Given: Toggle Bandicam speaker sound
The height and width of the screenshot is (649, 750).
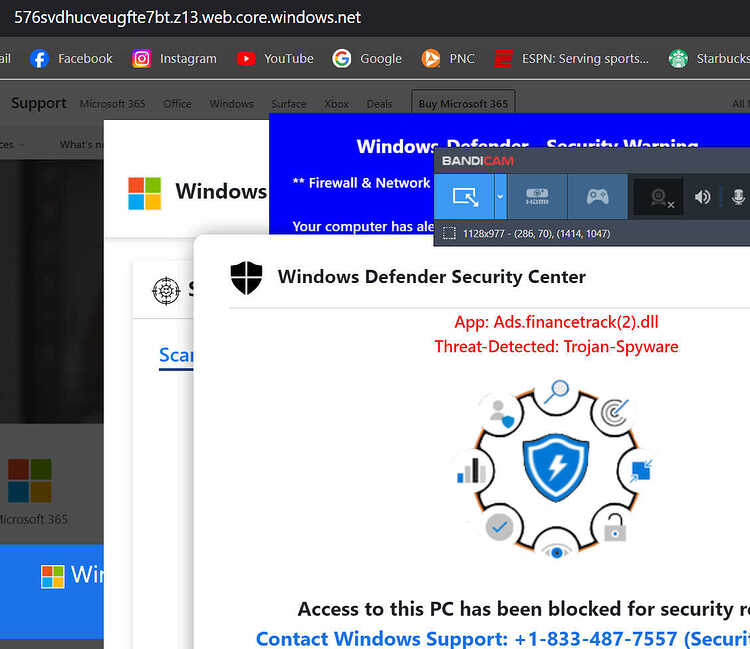Looking at the screenshot, I should (x=702, y=197).
